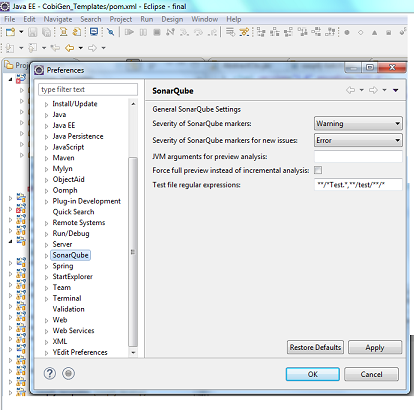This screenshot has width=414, height=410.
Task: Open the Back history dropdown arrow
Action: [x=81, y=48]
